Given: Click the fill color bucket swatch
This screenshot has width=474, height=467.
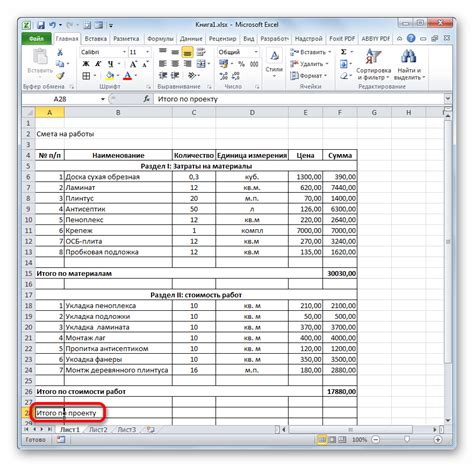Looking at the screenshot, I should (109, 76).
